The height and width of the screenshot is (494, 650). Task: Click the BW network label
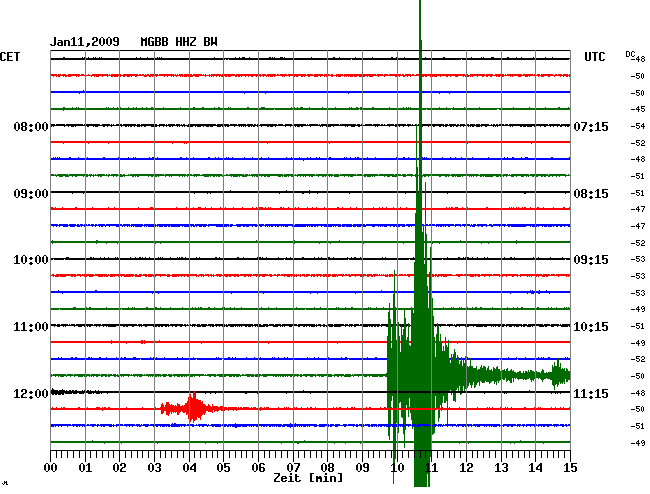[210, 42]
